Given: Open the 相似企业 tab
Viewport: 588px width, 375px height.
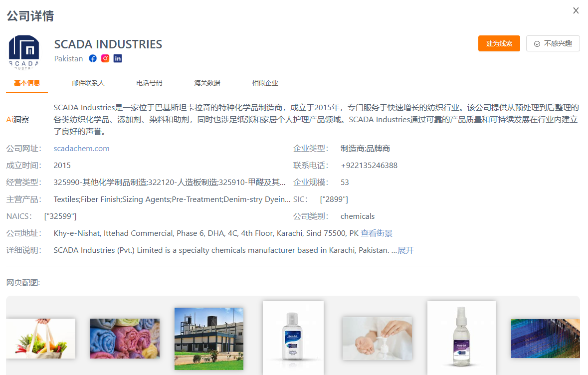Looking at the screenshot, I should [x=265, y=83].
